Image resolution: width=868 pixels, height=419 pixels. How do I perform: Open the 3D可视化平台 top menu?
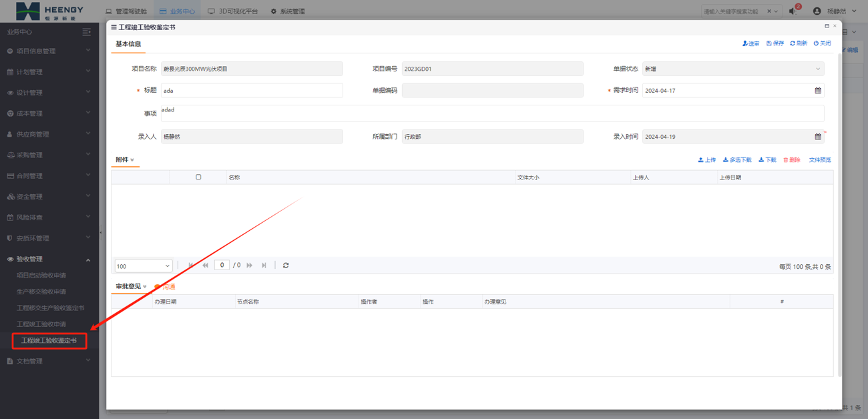(233, 11)
